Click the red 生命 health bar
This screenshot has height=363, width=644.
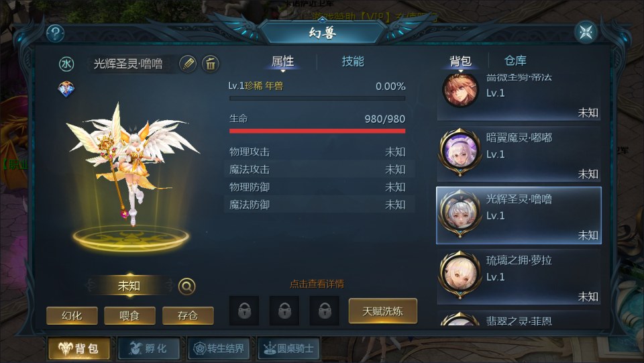pyautogui.click(x=317, y=131)
